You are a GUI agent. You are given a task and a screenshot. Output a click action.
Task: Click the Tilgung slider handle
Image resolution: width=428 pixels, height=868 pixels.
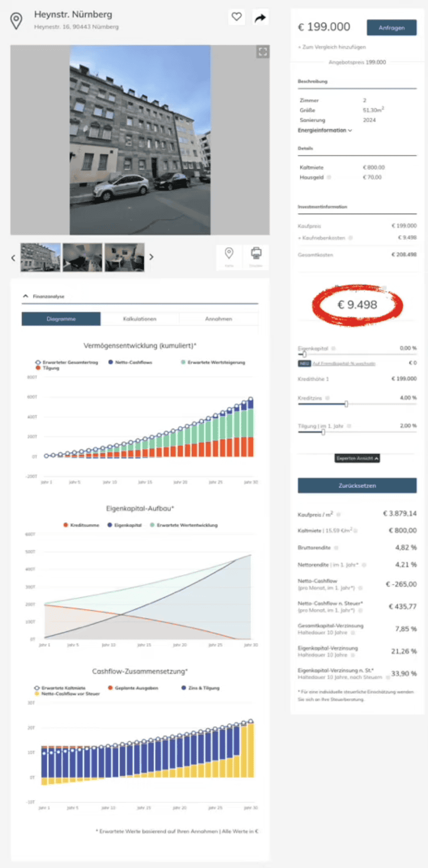coord(323,432)
